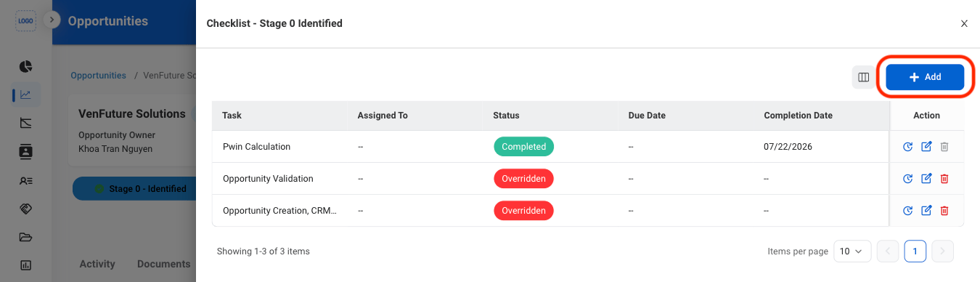Click the Opportunity Creation, CRM task name

[279, 211]
